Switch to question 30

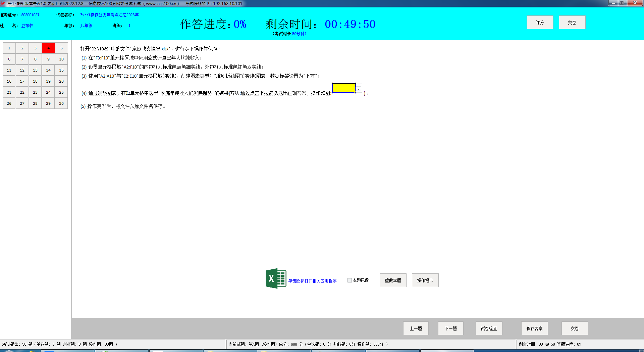pos(61,103)
